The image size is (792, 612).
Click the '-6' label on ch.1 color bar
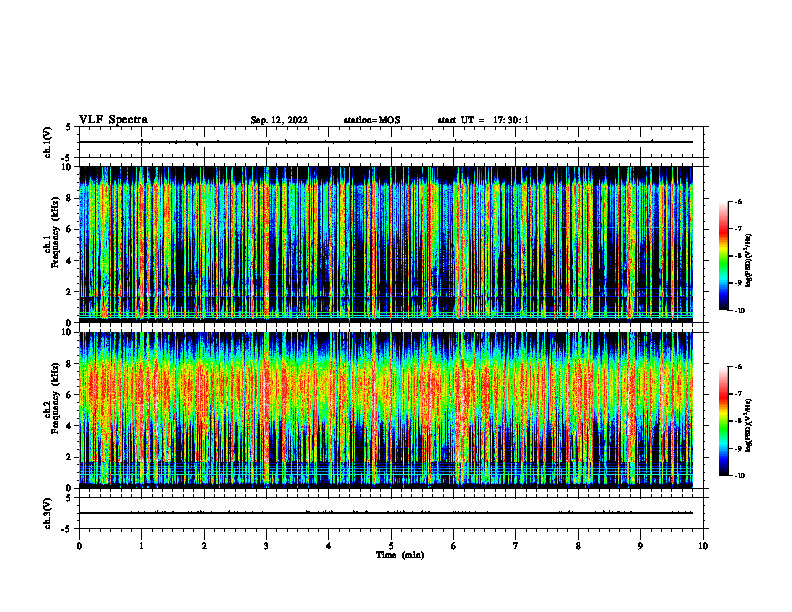[738, 201]
